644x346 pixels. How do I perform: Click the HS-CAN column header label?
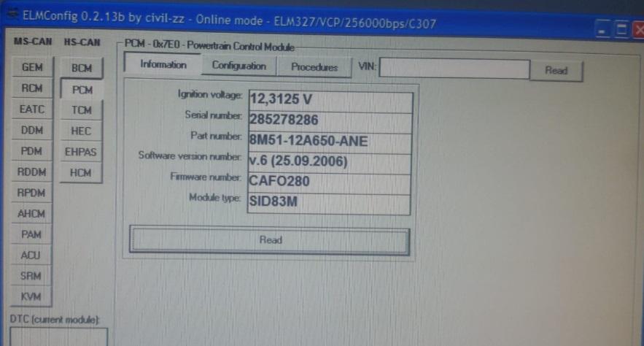82,42
